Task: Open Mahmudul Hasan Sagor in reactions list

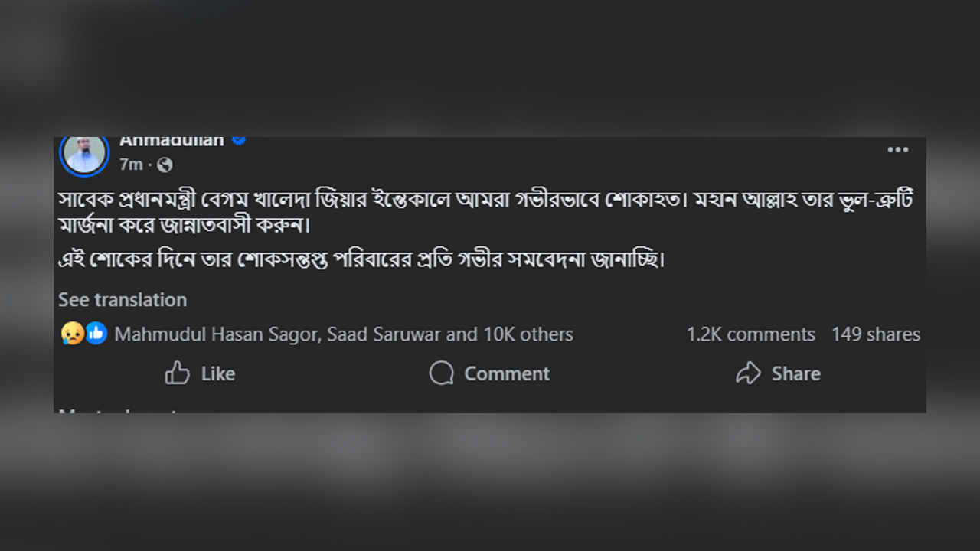Action: point(217,334)
